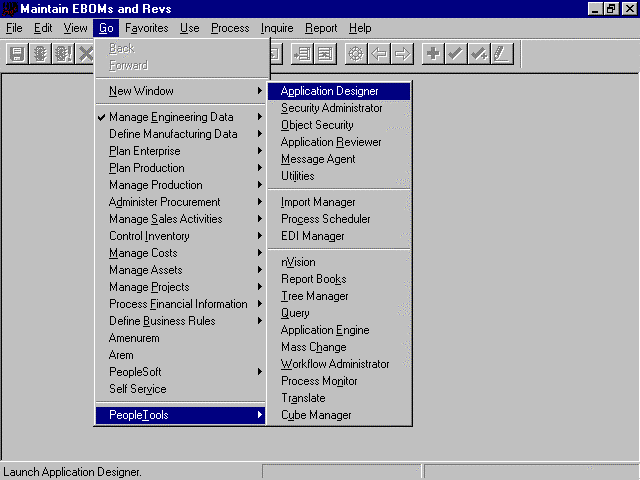Select Amenurem in the Go menu
This screenshot has width=640, height=480.
click(x=180, y=338)
